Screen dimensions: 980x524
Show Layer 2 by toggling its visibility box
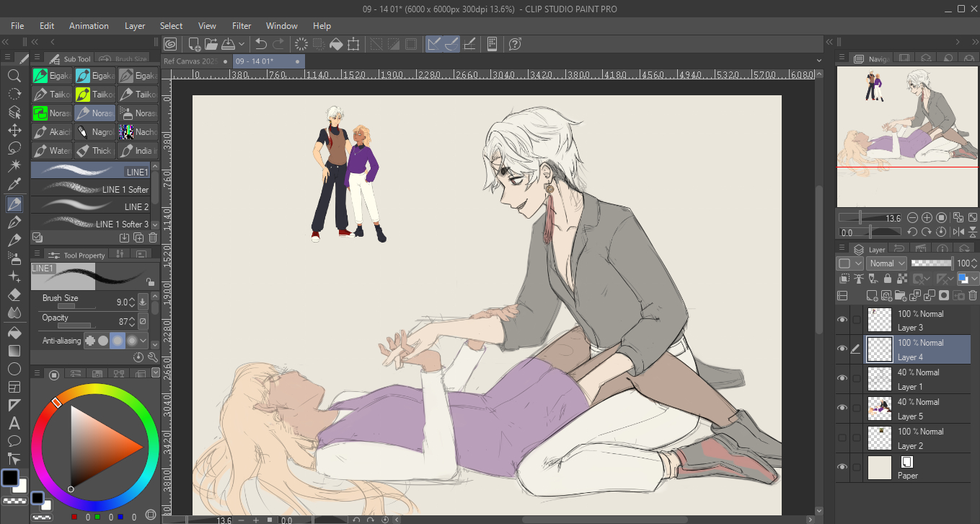coord(842,438)
